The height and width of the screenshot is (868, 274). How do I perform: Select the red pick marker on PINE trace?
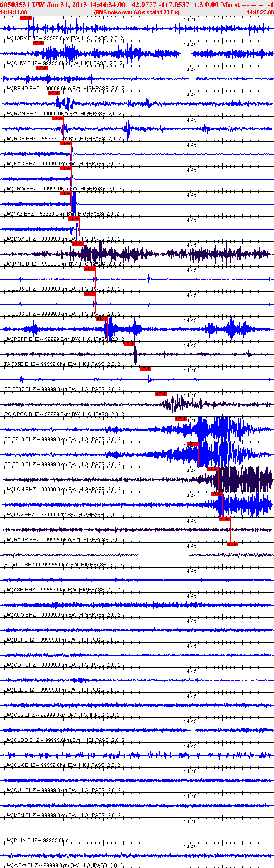point(78,244)
